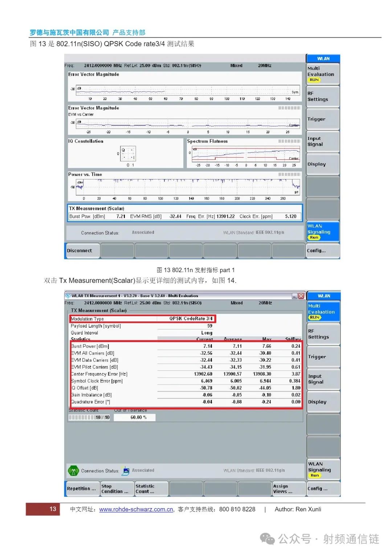This screenshot has height=555, width=392.
Task: Click current Burst Power value 7.14
Action: coord(208,347)
